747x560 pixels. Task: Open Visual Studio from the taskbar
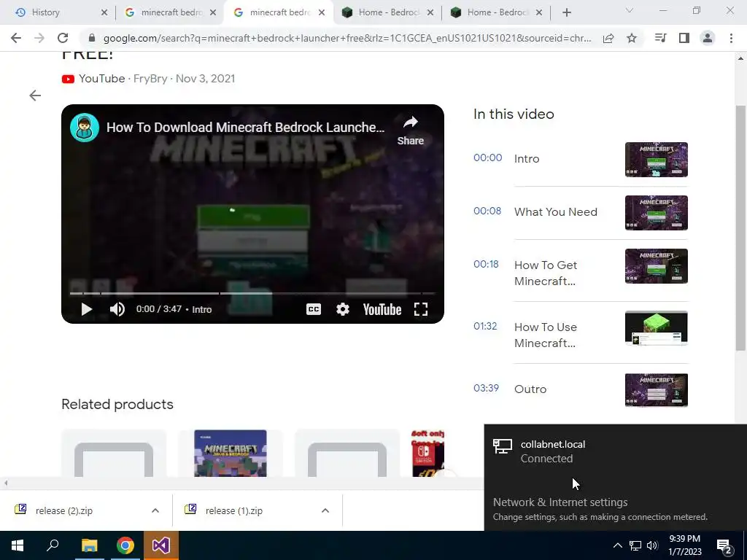pos(161,545)
